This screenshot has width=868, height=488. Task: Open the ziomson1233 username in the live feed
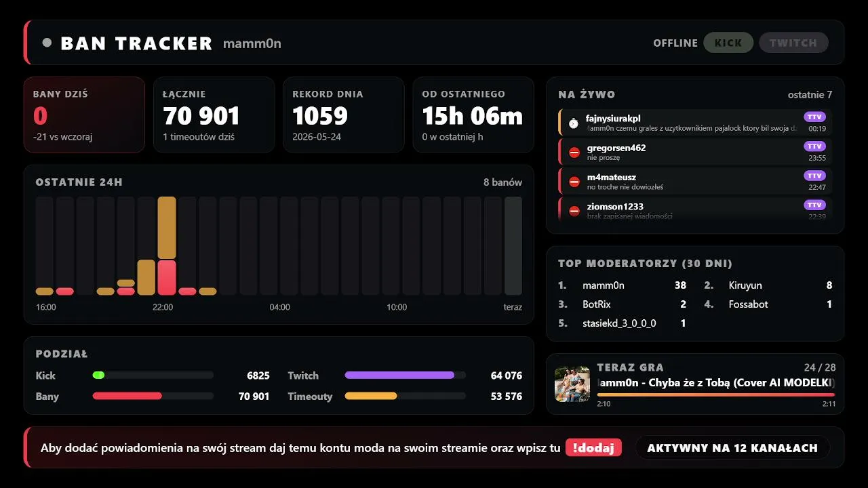(x=615, y=206)
